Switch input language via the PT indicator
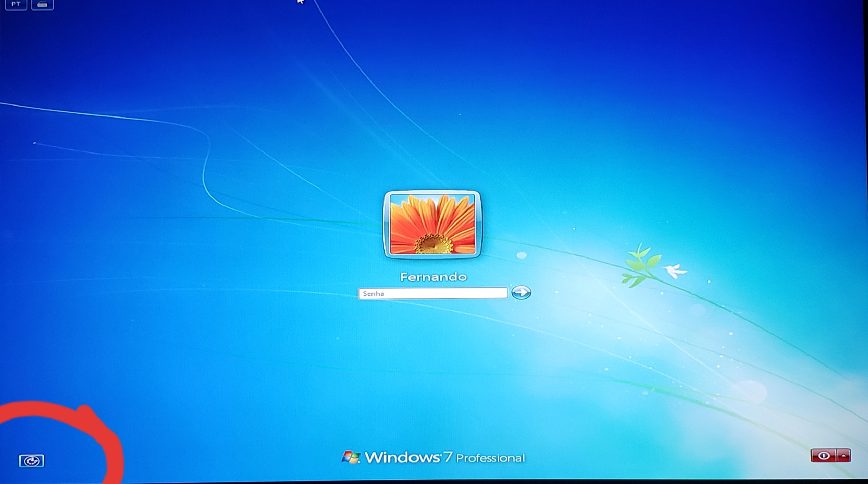Screen dimensions: 868x484 click(16, 4)
